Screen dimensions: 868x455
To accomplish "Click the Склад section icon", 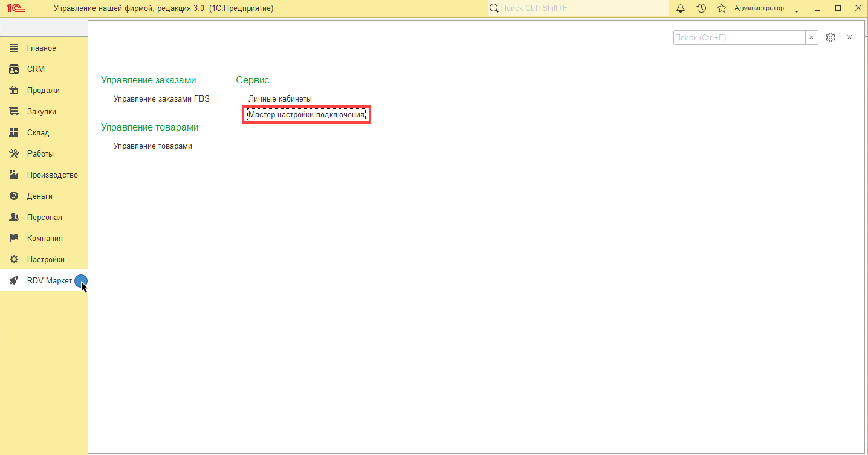I will coord(14,132).
